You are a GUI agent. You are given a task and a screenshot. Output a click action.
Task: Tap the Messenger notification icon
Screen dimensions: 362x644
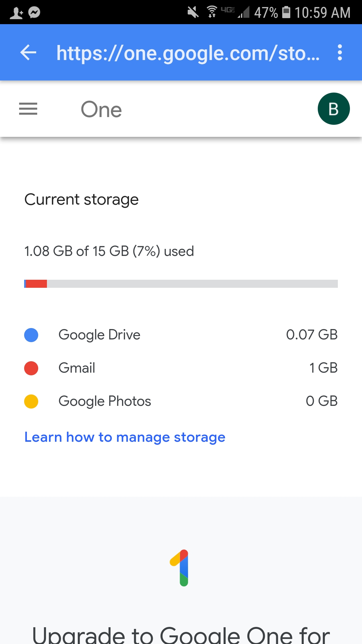pyautogui.click(x=34, y=12)
